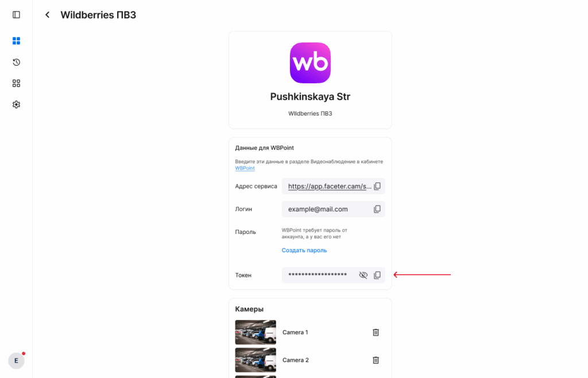Screen dimensions: 588x378
Task: Copy the login email
Action: coord(377,209)
